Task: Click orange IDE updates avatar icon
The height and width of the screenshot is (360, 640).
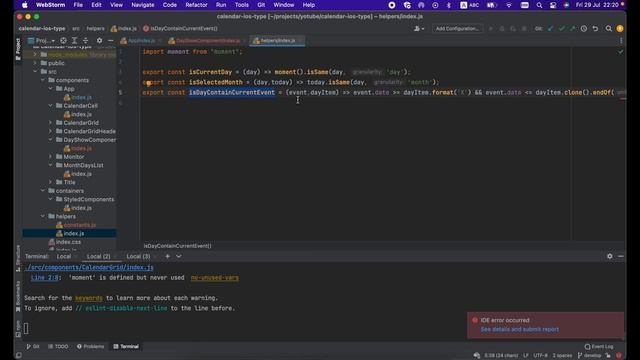Action: click(620, 29)
